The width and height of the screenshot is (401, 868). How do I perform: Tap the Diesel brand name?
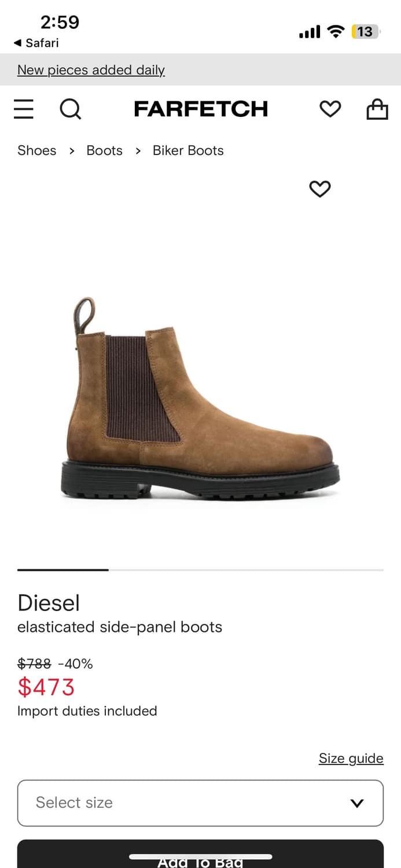[49, 603]
